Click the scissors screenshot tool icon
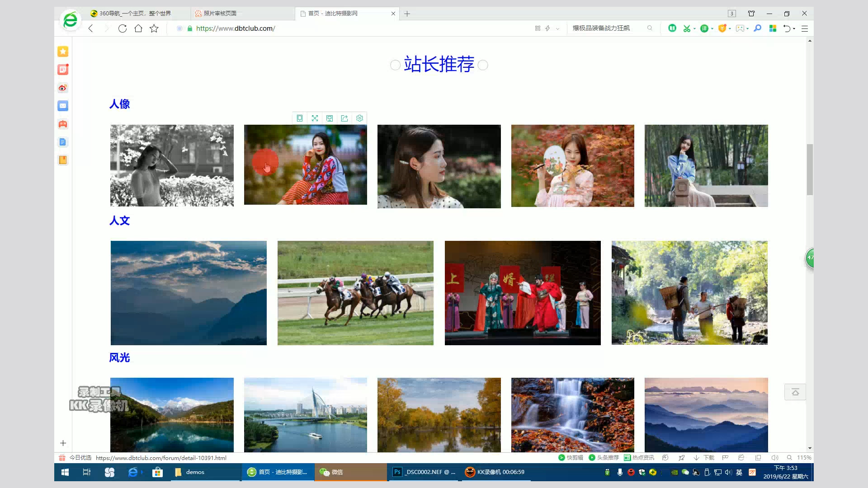The image size is (868, 488). pyautogui.click(x=687, y=28)
